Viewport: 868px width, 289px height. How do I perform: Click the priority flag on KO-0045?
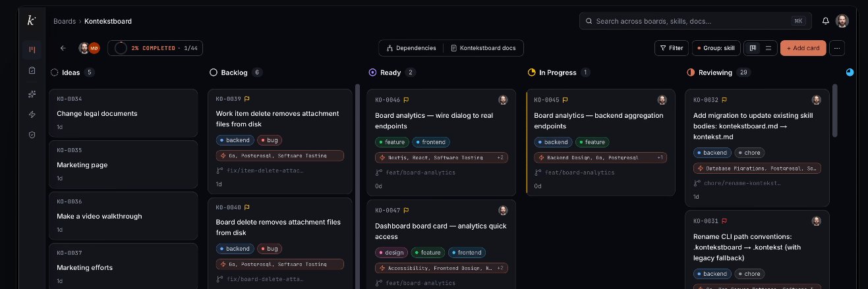tap(565, 100)
